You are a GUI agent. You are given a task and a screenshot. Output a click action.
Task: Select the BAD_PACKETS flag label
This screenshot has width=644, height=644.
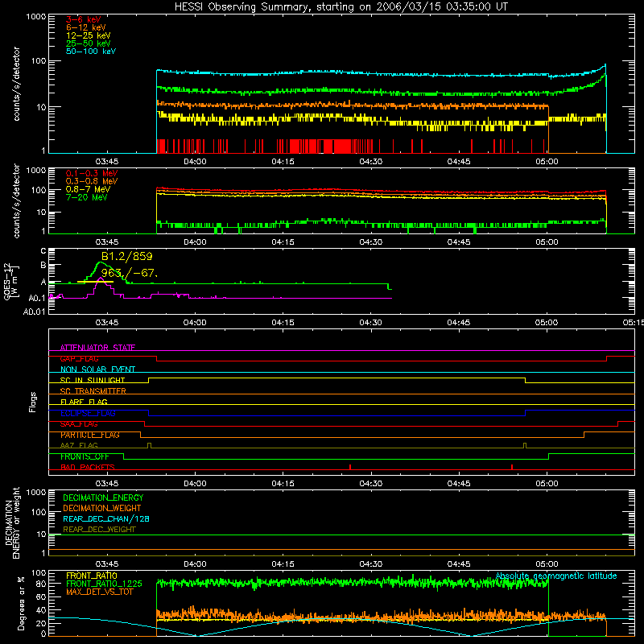click(88, 467)
